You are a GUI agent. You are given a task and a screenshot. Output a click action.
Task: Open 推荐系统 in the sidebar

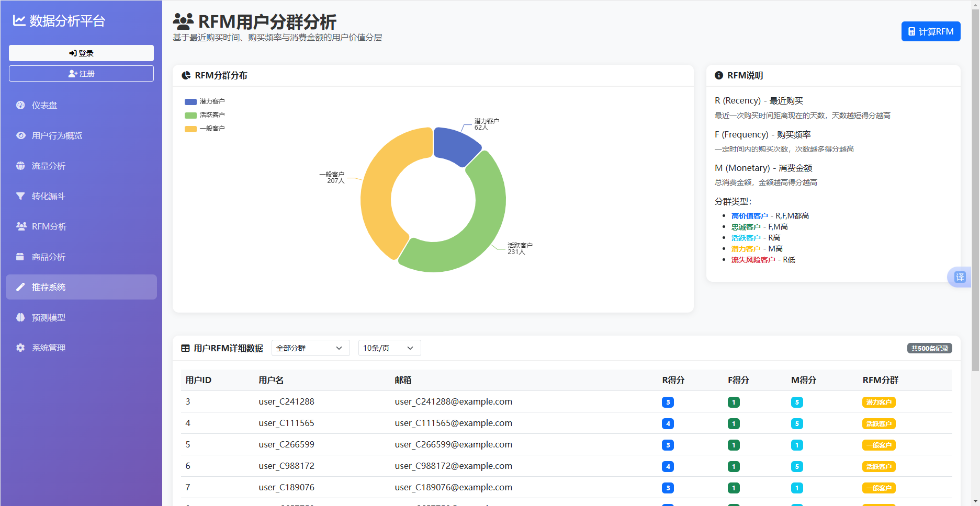pyautogui.click(x=81, y=287)
